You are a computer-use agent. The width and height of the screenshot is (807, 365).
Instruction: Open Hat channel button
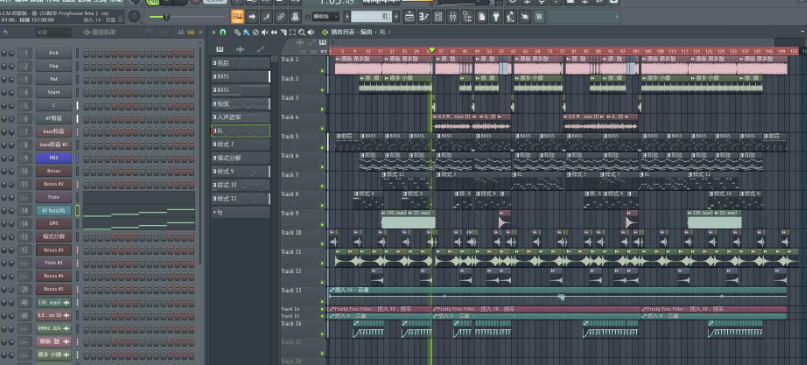coord(54,79)
